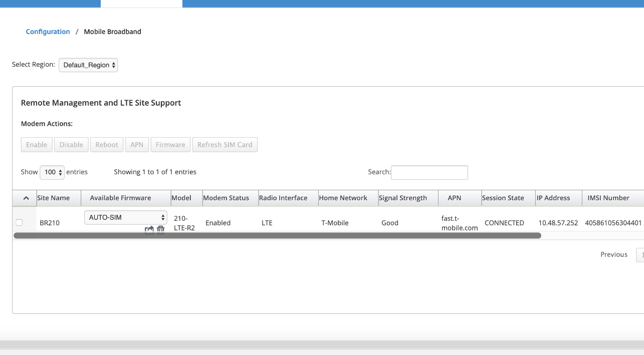Screen dimensions: 644x355
Task: Click the BR210 site name cell
Action: [50, 223]
